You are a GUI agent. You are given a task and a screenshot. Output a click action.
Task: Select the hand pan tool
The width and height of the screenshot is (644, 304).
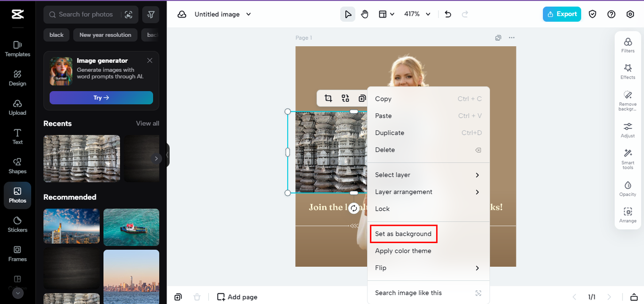pos(365,14)
